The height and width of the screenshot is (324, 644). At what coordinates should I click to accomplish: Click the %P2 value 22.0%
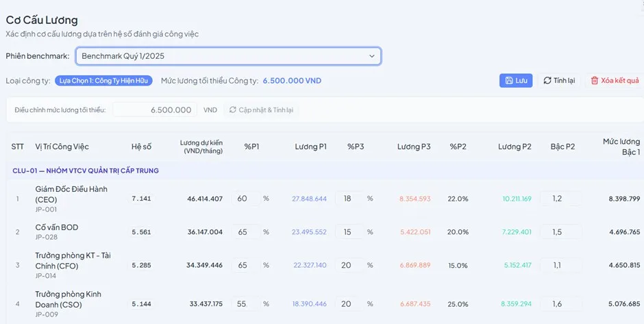click(x=458, y=199)
